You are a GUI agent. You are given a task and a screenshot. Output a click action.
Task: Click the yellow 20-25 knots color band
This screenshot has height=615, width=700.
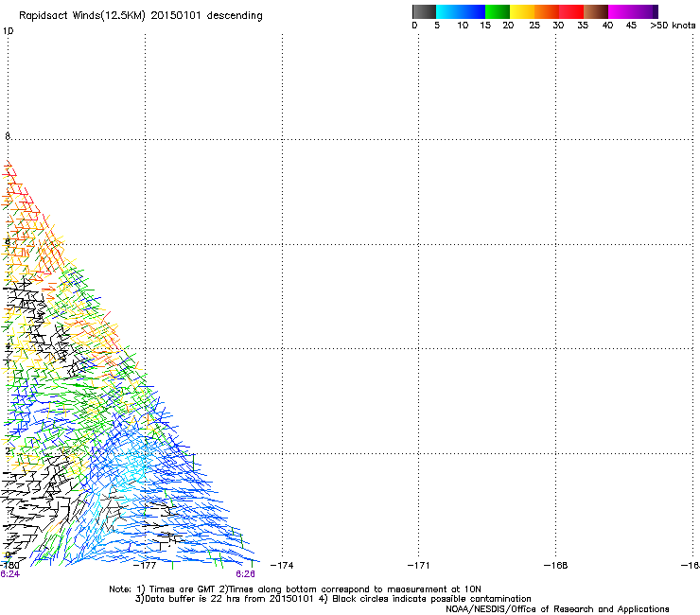(522, 11)
